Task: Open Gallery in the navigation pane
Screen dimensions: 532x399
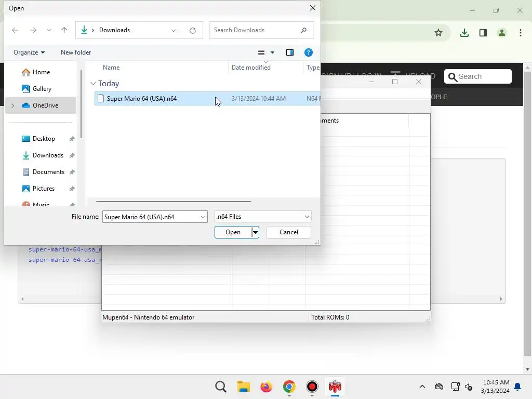Action: 42,88
